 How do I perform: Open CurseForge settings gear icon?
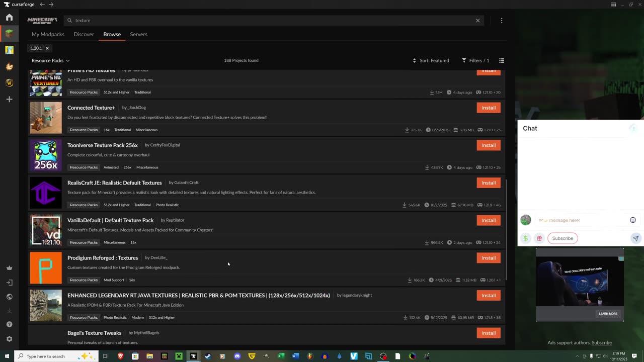pos(9,339)
